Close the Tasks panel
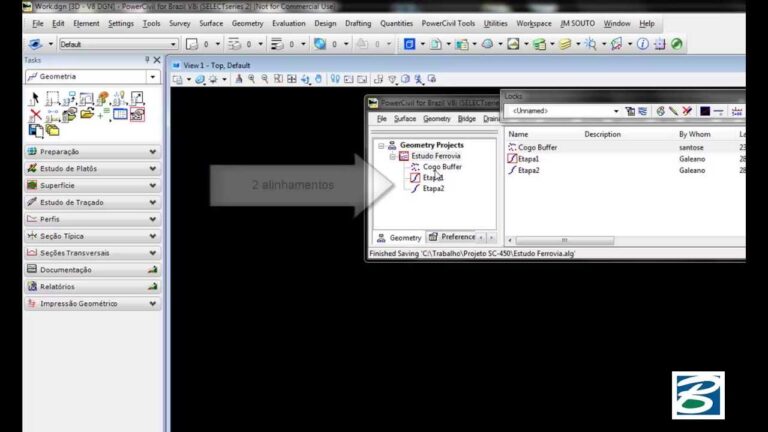The image size is (768, 432). (x=157, y=60)
